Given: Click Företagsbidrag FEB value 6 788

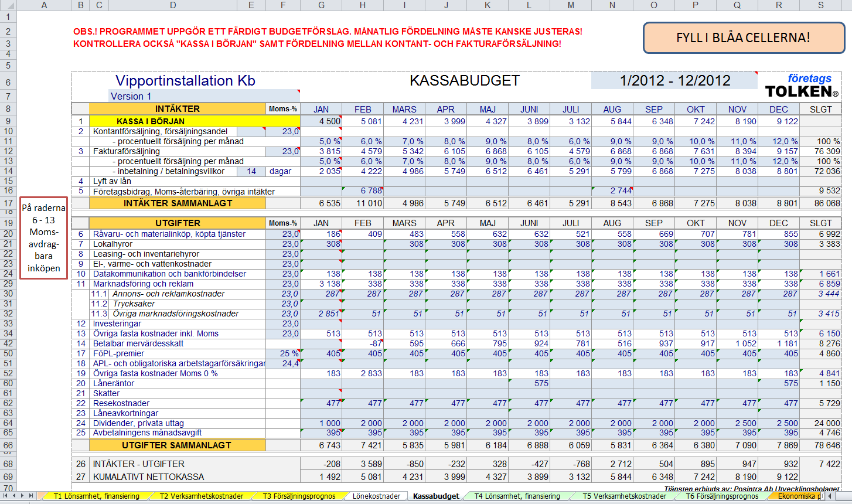Looking at the screenshot, I should pyautogui.click(x=363, y=191).
